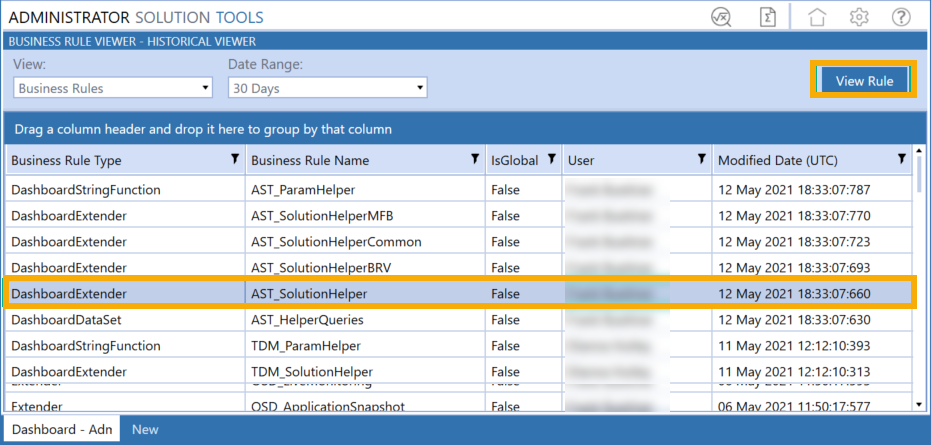Select the TDM_ParamHelper cell
Viewport: 932px width, 445px height.
pyautogui.click(x=366, y=346)
